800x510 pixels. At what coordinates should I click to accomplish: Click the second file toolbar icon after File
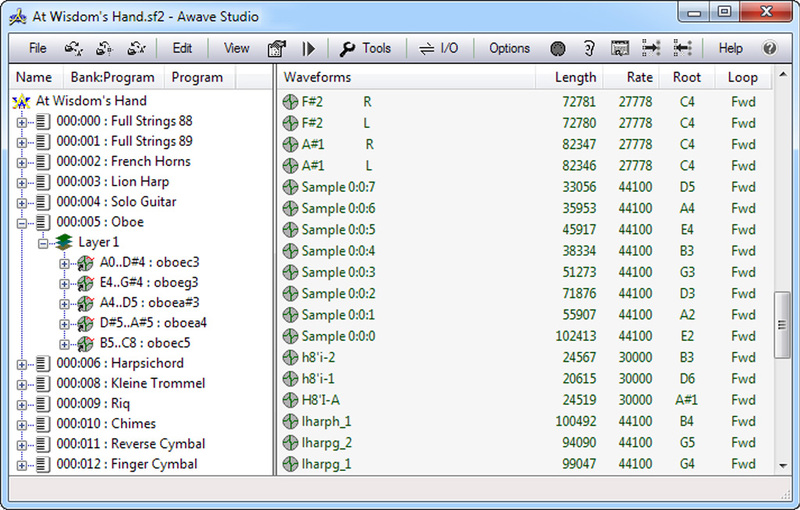coord(105,48)
